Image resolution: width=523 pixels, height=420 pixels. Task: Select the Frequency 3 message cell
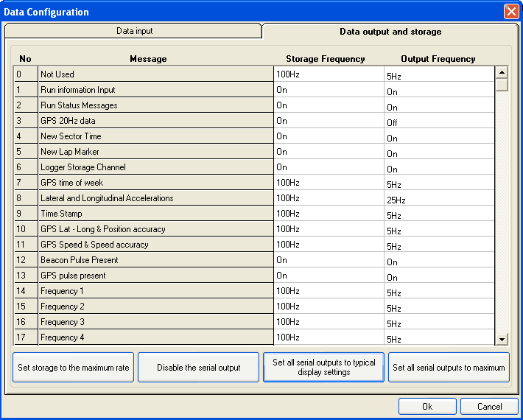point(155,322)
